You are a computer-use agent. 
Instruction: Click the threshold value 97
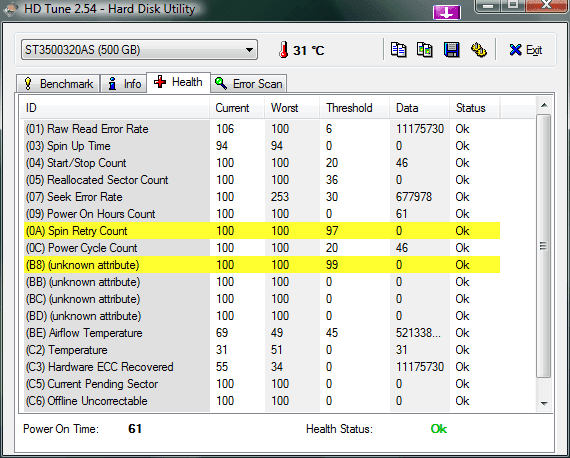pos(332,231)
